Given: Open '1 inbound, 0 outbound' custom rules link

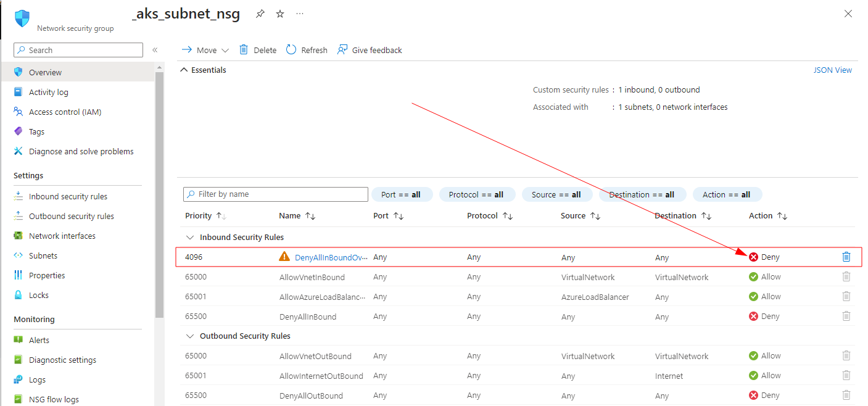Looking at the screenshot, I should point(659,90).
